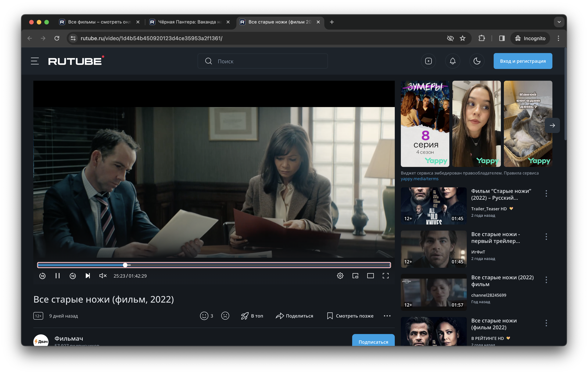
Task: Enter fullscreen mode in the player
Action: 385,276
